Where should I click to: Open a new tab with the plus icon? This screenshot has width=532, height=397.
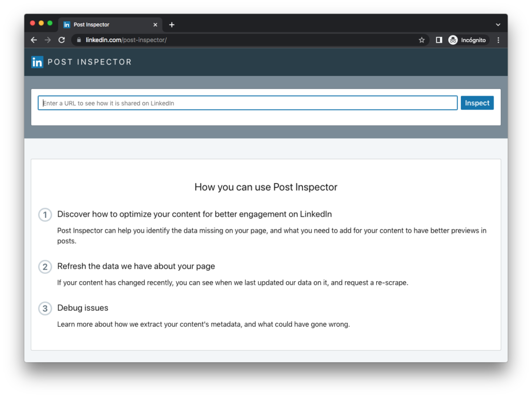coord(172,24)
